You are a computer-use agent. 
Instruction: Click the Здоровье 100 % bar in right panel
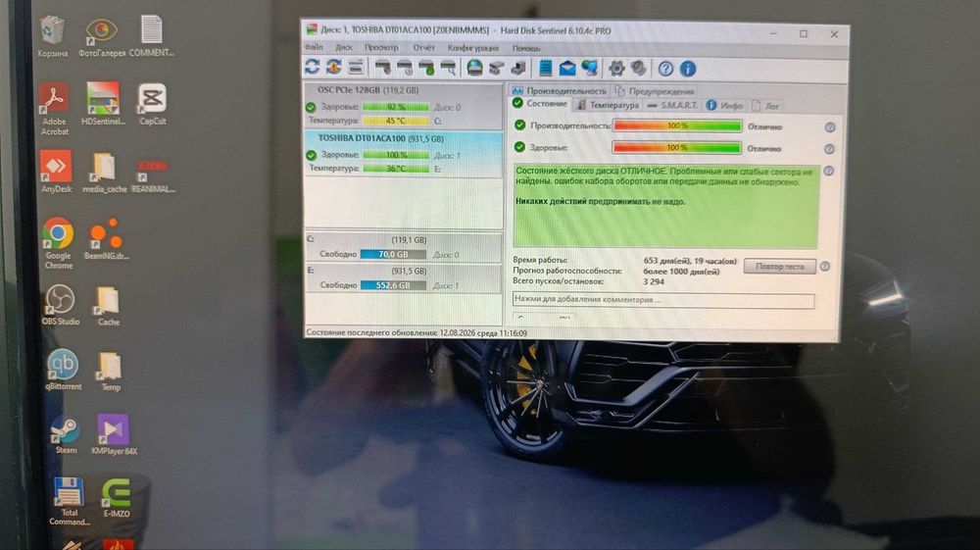(x=677, y=148)
